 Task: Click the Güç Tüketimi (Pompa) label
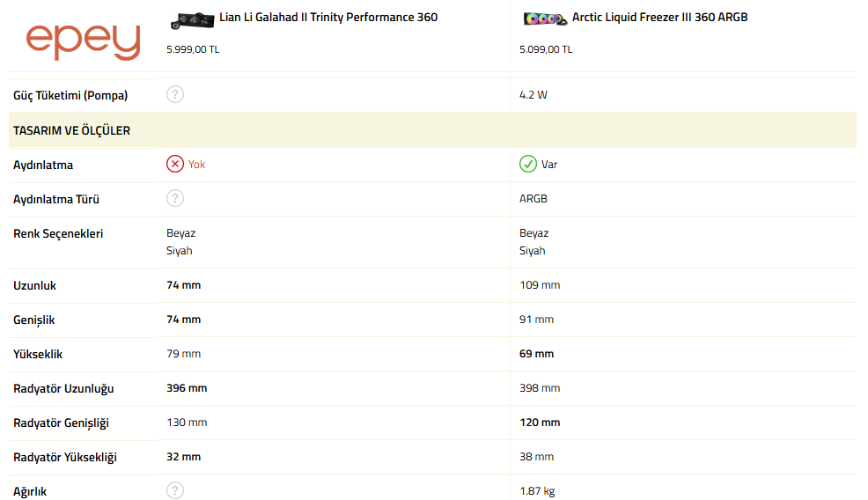[70, 94]
